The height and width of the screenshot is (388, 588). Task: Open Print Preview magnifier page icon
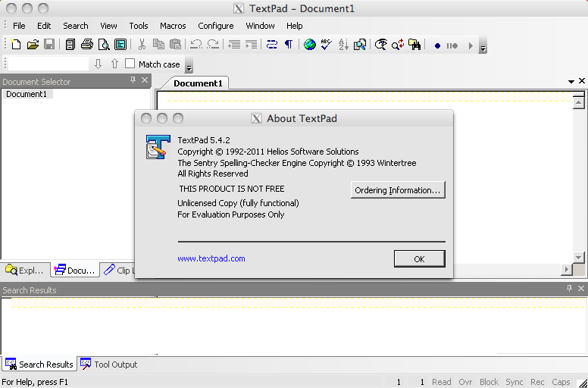tap(104, 44)
